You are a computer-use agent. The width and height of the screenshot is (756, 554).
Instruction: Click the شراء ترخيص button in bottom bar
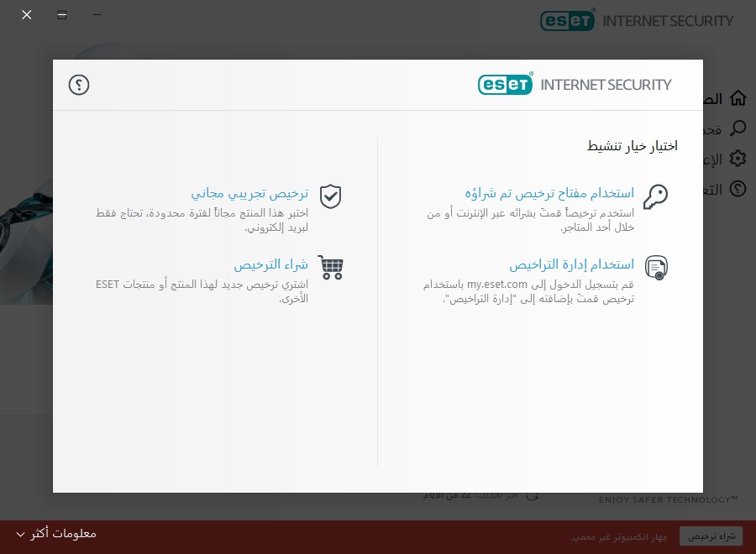711,536
